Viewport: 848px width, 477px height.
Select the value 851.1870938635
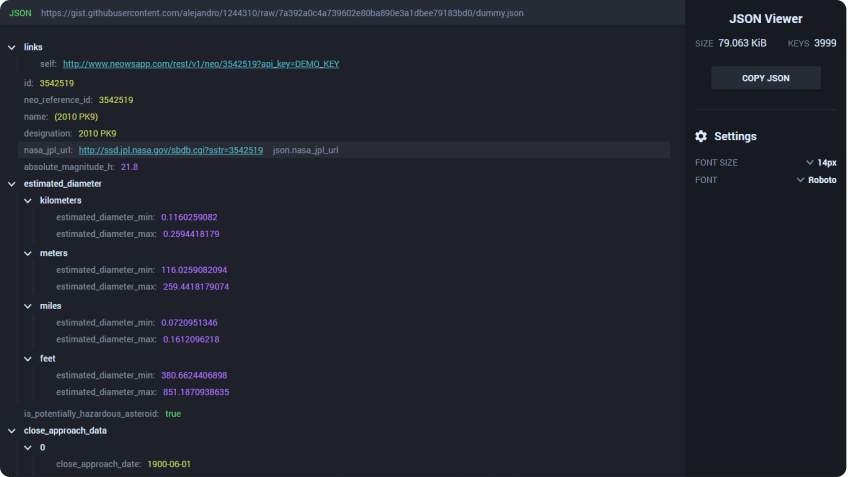point(196,392)
